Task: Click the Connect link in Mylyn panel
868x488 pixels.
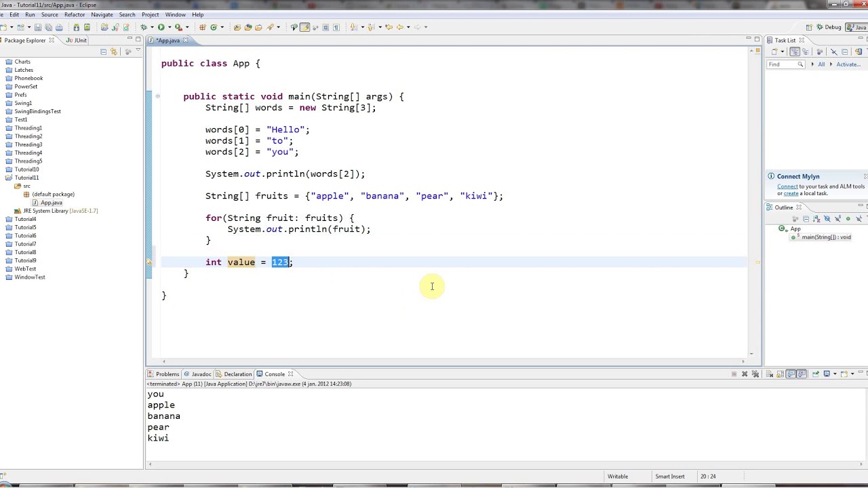Action: [787, 186]
